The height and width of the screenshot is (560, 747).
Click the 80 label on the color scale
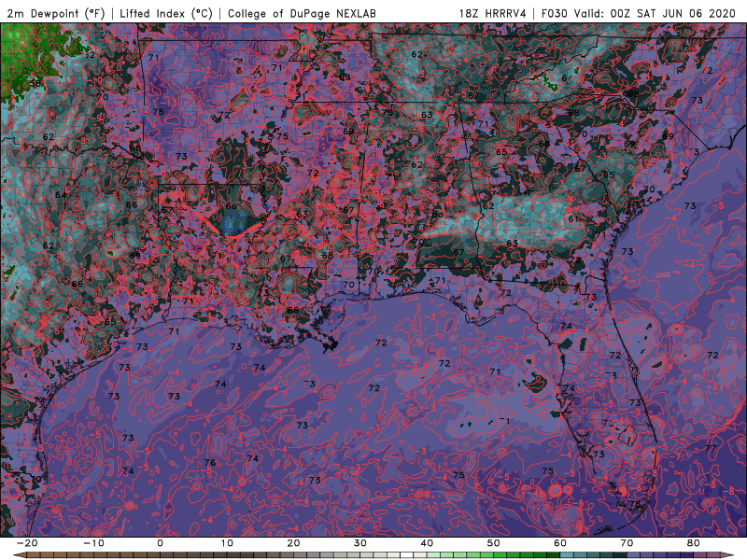click(694, 543)
